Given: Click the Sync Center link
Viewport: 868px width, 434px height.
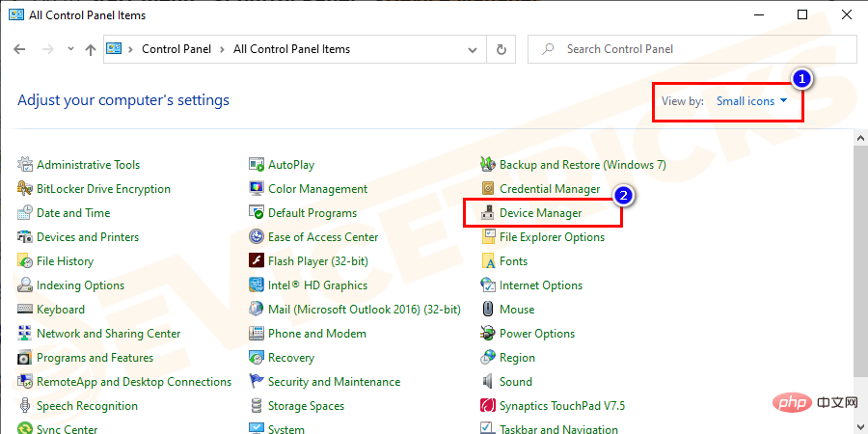Looking at the screenshot, I should [x=67, y=429].
